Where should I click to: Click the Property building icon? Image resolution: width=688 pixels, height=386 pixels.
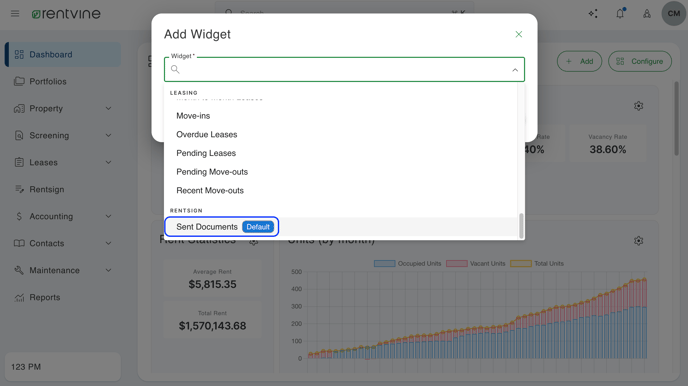click(19, 108)
